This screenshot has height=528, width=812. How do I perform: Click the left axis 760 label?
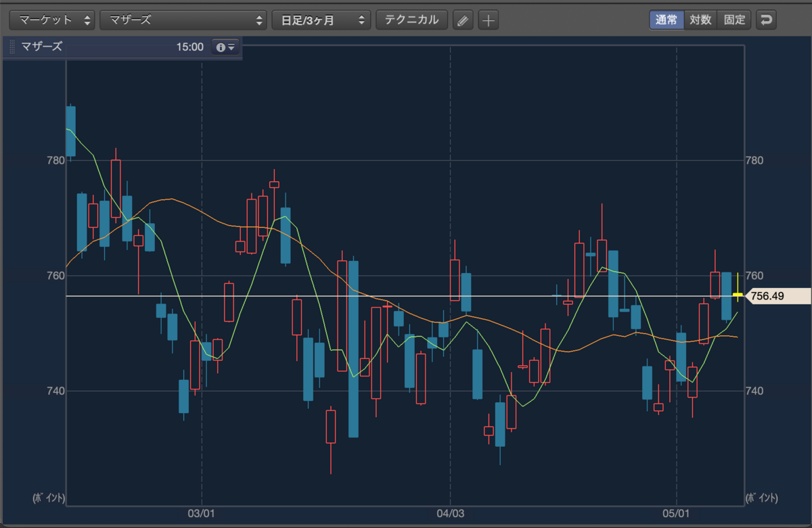coord(55,276)
